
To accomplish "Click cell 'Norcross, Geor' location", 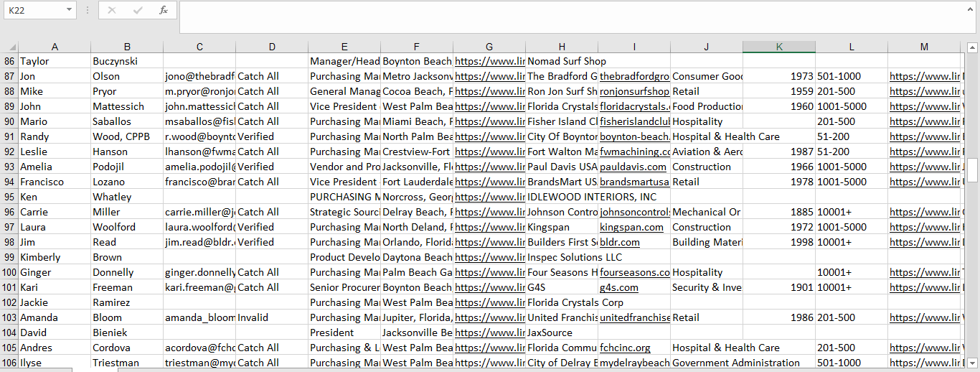I will pyautogui.click(x=417, y=197).
